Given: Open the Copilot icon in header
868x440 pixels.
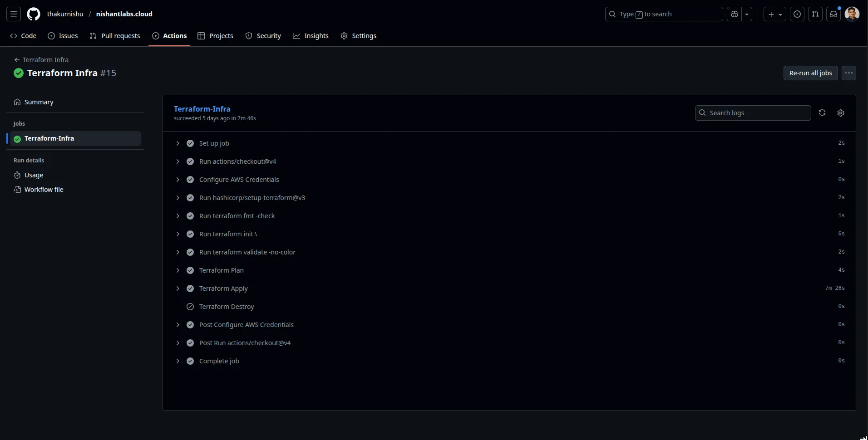Looking at the screenshot, I should (x=734, y=14).
